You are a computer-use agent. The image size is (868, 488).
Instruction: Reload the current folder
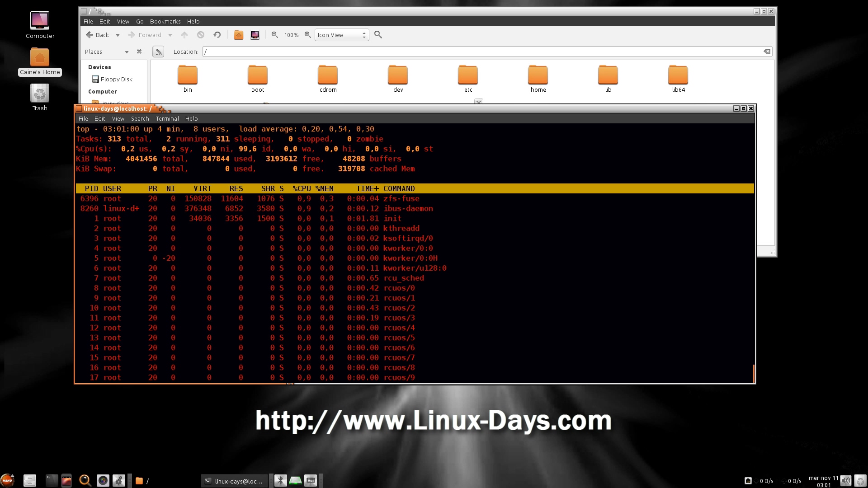(x=217, y=35)
